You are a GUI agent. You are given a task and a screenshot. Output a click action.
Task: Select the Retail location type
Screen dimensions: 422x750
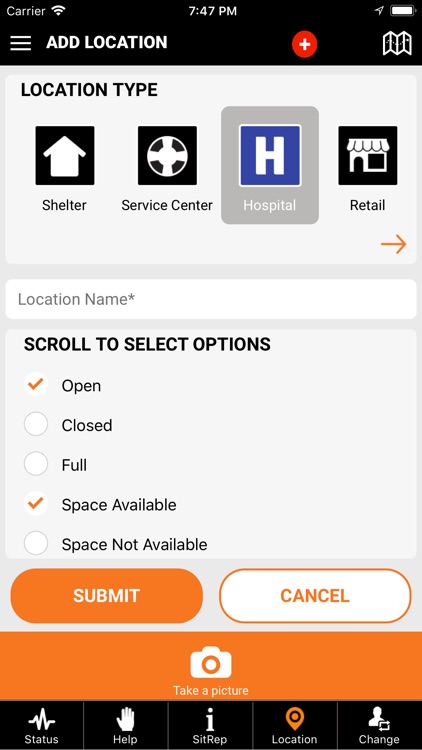[367, 169]
